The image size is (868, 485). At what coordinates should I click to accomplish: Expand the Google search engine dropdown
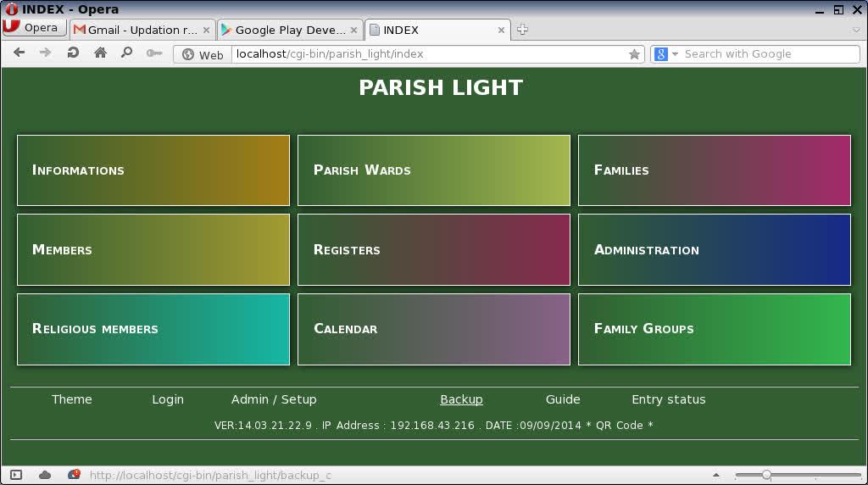[675, 54]
